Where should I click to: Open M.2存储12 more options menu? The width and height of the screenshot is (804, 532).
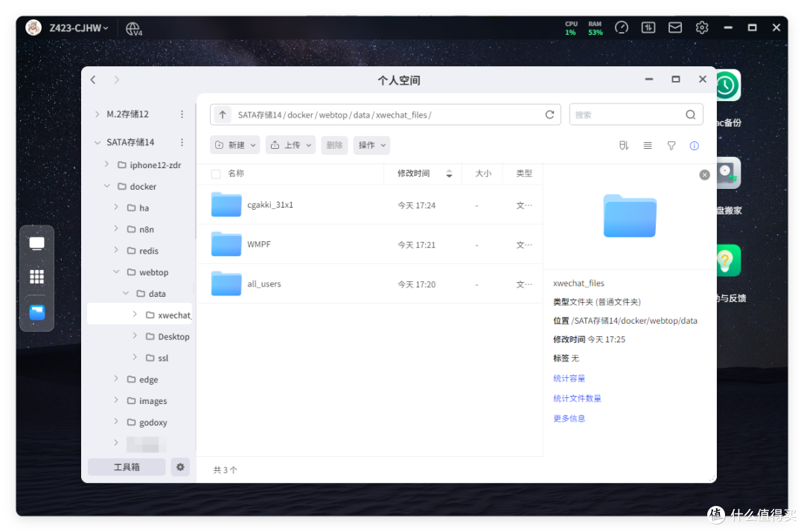(182, 114)
